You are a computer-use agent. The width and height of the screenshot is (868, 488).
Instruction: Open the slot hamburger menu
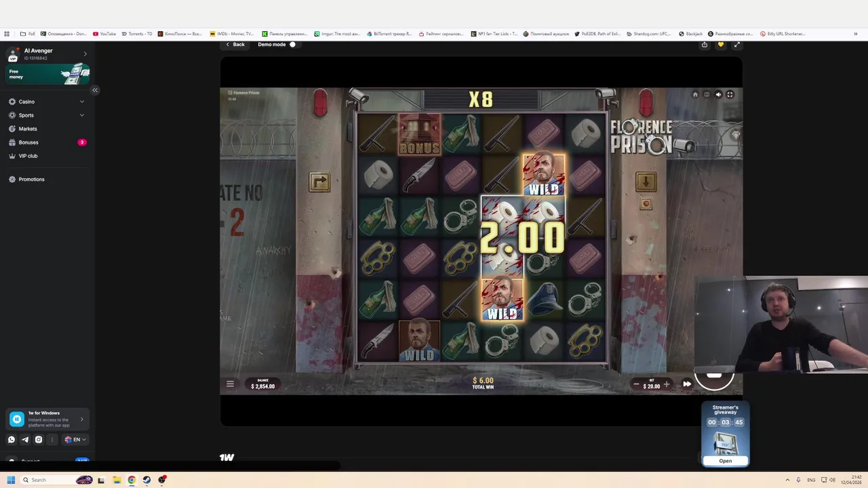tap(230, 384)
